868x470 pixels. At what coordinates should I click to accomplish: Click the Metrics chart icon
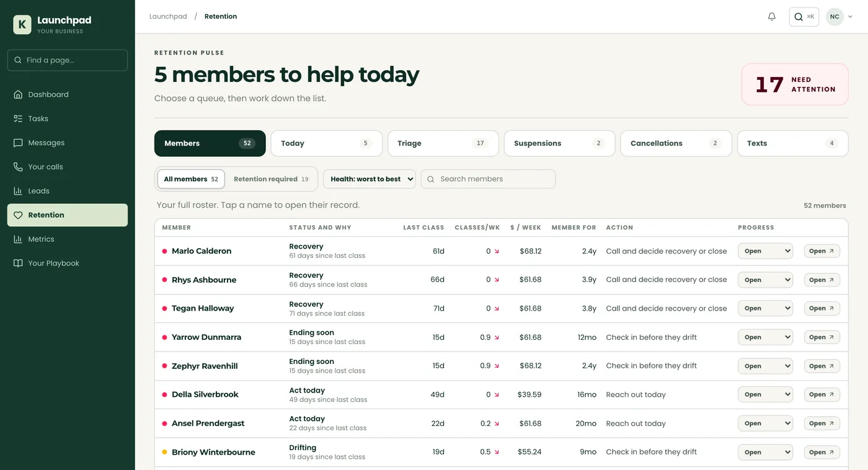pyautogui.click(x=18, y=239)
